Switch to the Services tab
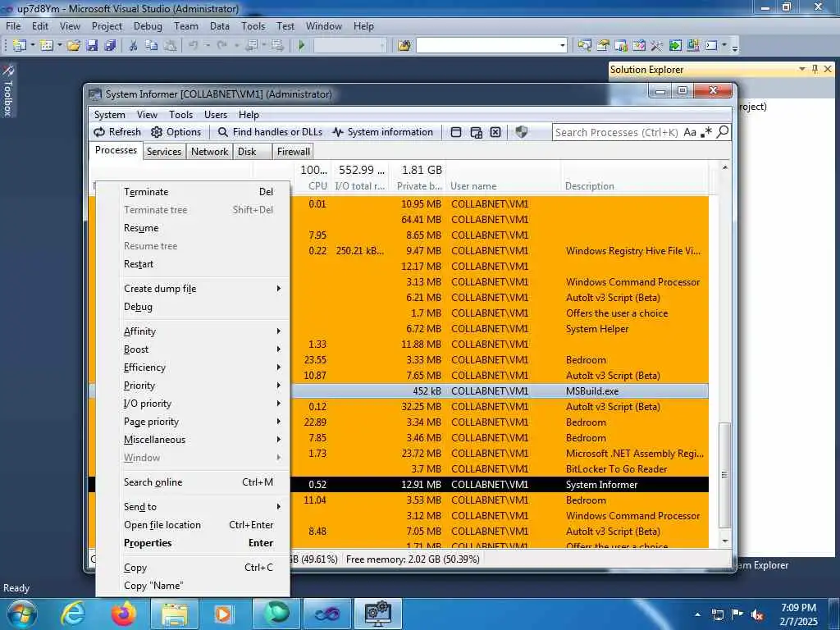The height and width of the screenshot is (630, 840). click(x=164, y=152)
